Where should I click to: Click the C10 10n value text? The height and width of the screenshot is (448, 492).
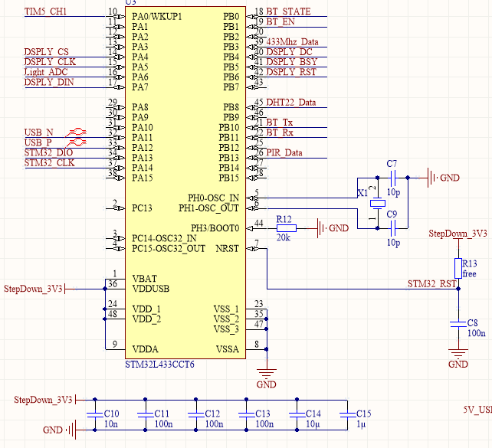pyautogui.click(x=111, y=424)
